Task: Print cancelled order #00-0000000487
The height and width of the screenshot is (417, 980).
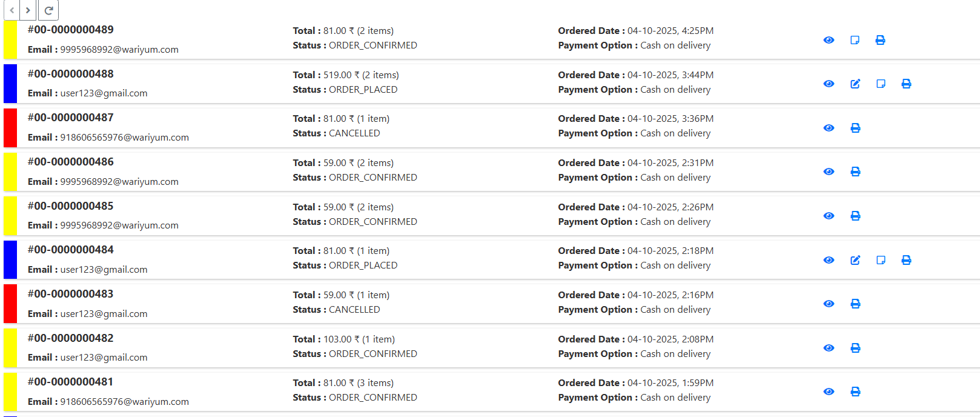Action: click(x=855, y=128)
